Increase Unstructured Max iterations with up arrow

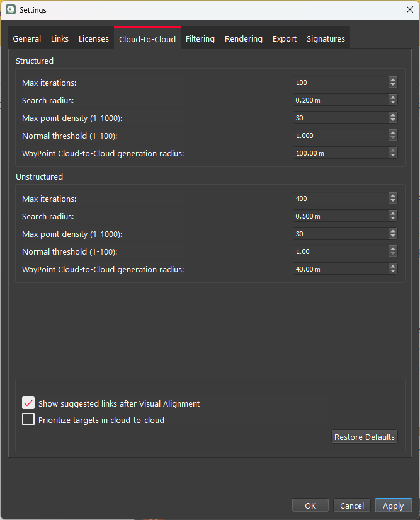pyautogui.click(x=393, y=196)
